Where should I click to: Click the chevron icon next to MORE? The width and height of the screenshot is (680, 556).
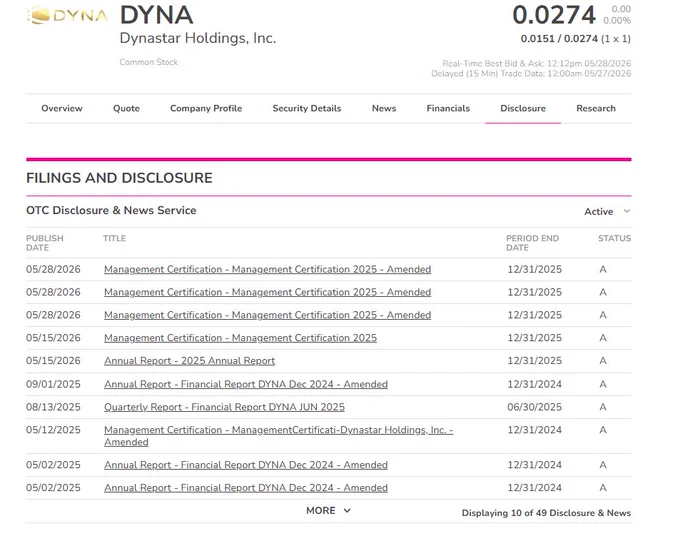(x=347, y=511)
